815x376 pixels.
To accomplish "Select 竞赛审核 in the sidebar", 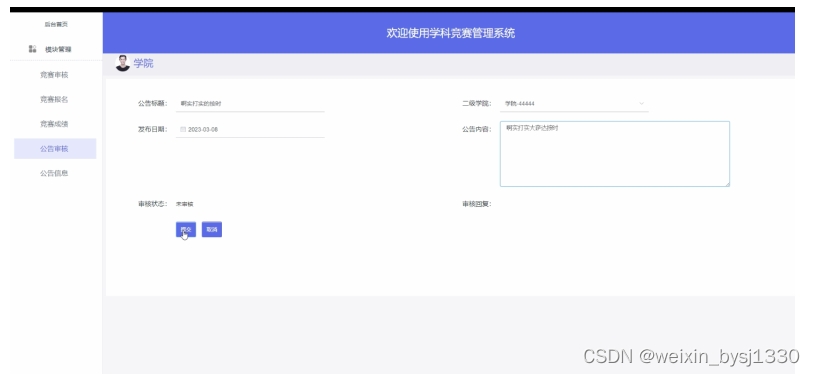I will pyautogui.click(x=54, y=75).
